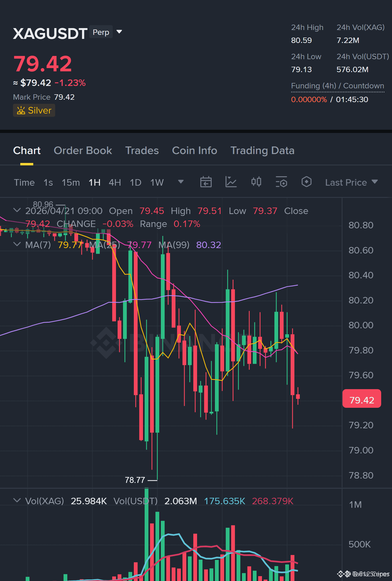The width and height of the screenshot is (392, 581).
Task: Tap the Funding (4h) / Countdown label
Action: pos(338,86)
